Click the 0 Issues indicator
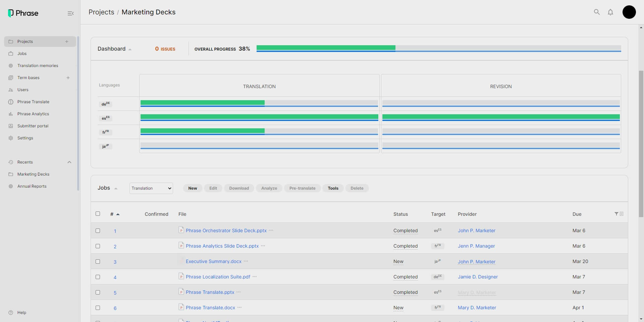 coord(165,49)
